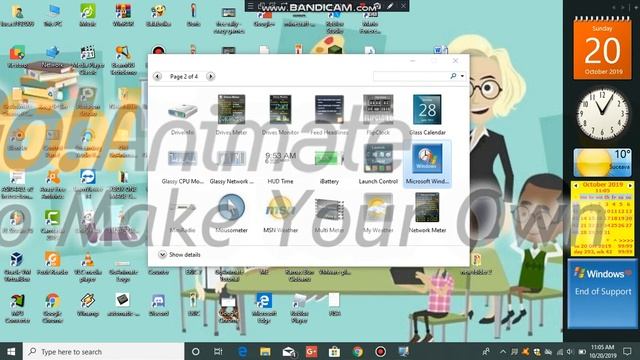Click the sidebar calendar gadget showing 20
This screenshot has width=640, height=360.
602,49
